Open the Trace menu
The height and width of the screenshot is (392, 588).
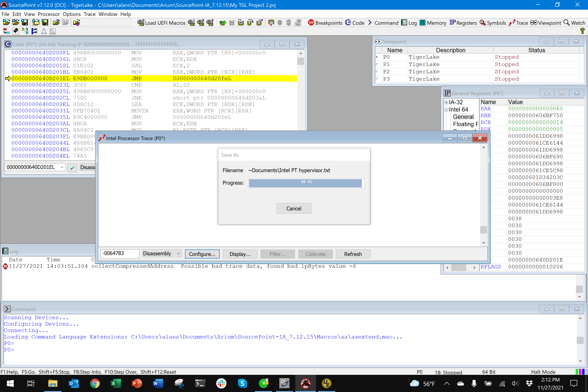point(89,14)
